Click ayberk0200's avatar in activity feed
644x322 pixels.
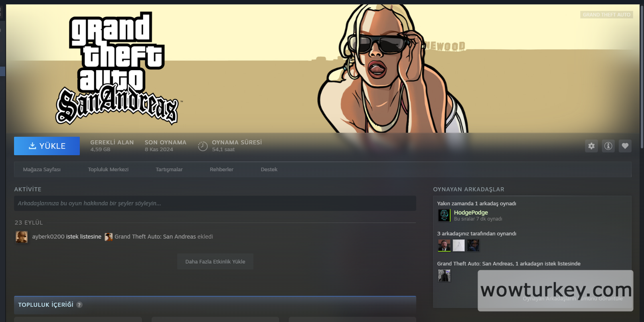coord(22,237)
